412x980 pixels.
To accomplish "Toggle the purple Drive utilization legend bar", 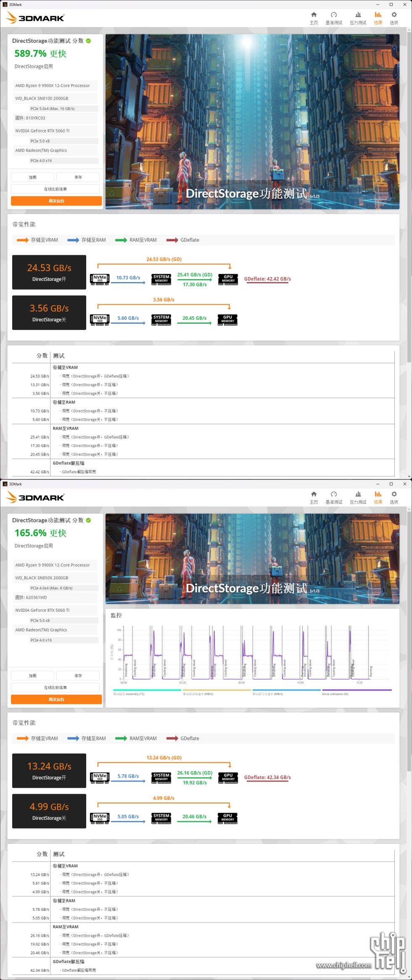I will [x=357, y=690].
